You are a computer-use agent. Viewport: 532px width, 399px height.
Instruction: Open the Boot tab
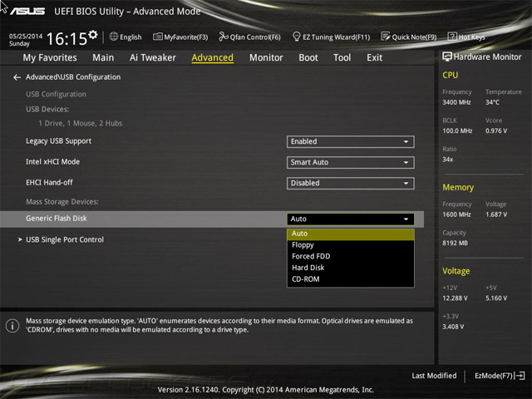coord(308,57)
